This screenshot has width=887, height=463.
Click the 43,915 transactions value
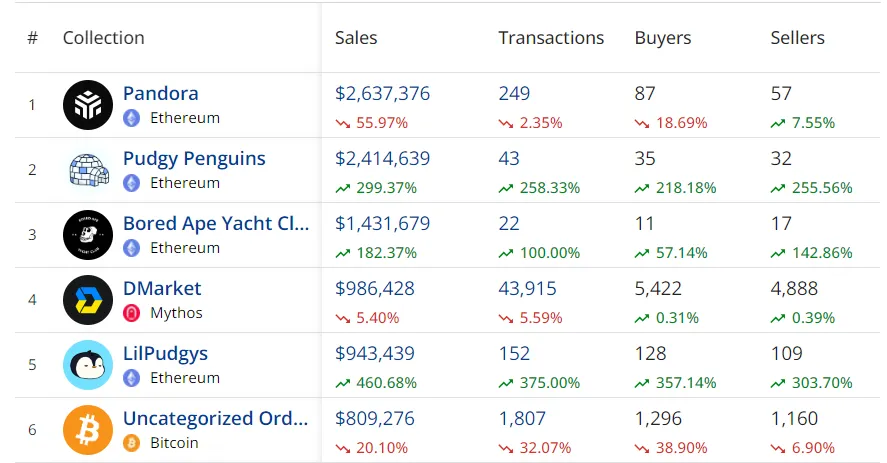[x=527, y=289]
